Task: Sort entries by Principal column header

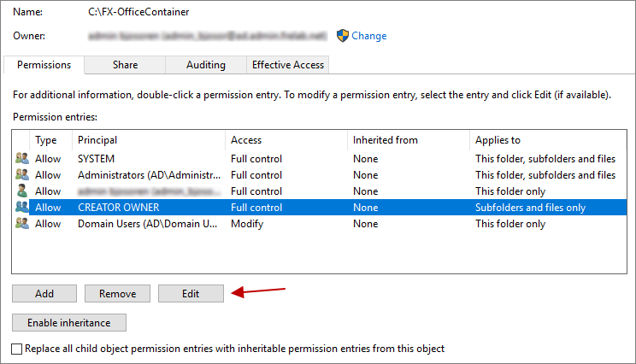Action: click(x=97, y=140)
